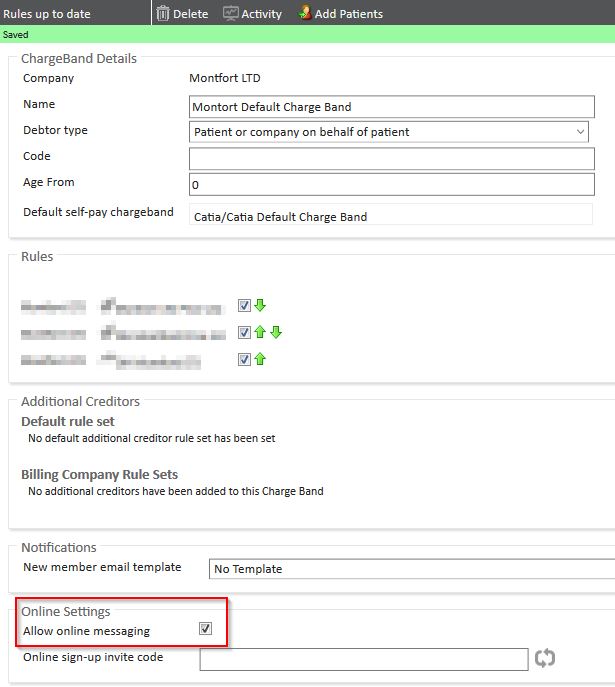This screenshot has width=615, height=687.
Task: Toggle the first rule checkbox
Action: (x=244, y=306)
